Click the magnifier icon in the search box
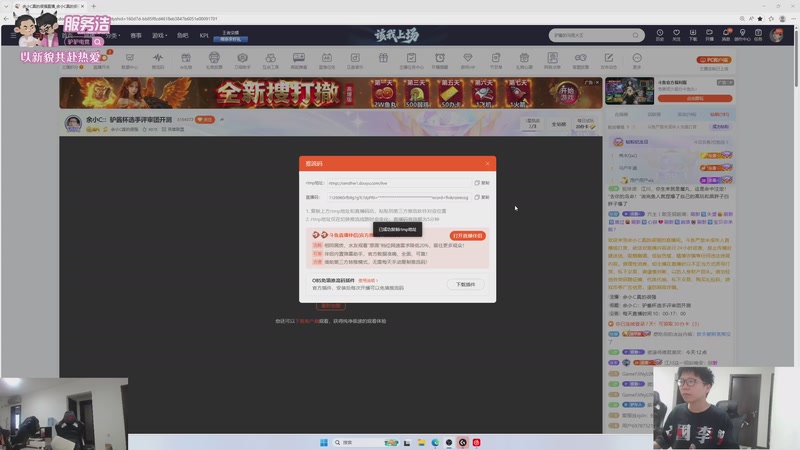 pos(635,35)
